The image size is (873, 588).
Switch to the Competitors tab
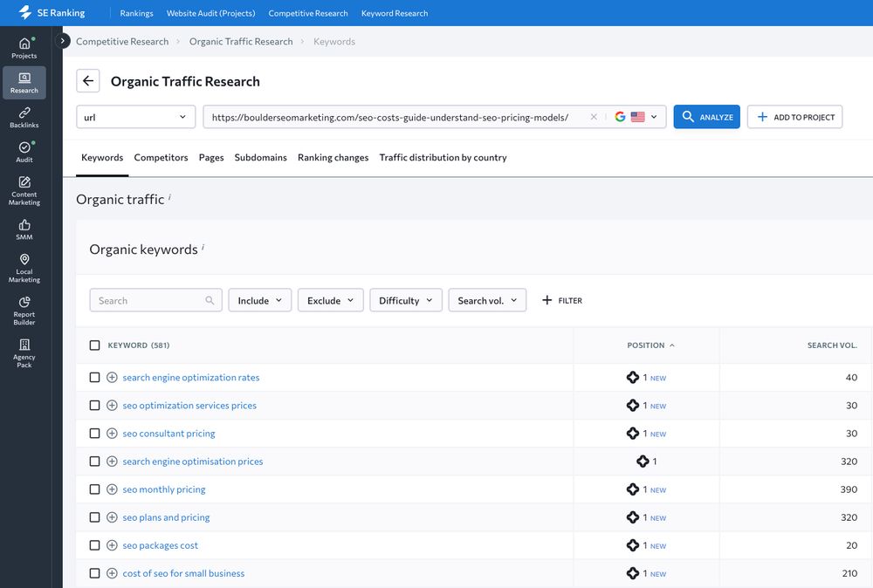coord(161,158)
